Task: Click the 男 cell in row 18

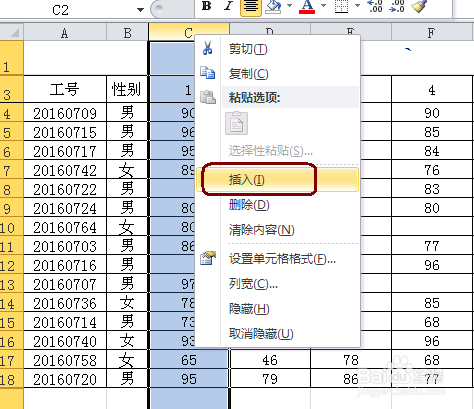Action: [x=127, y=379]
